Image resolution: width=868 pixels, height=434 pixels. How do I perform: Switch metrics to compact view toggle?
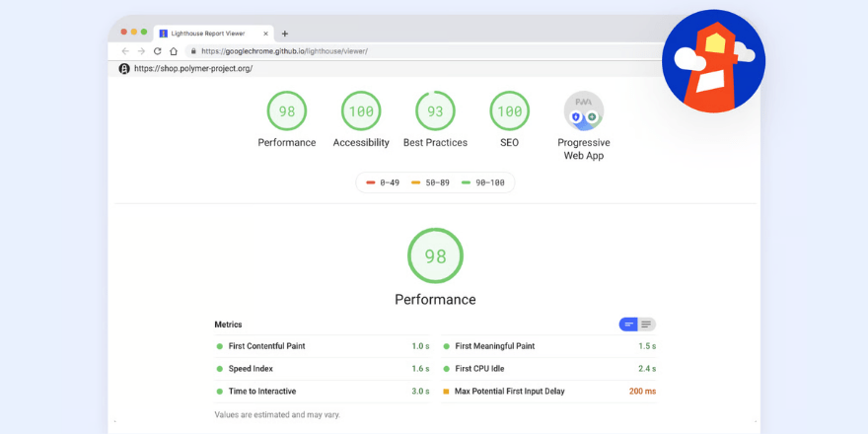628,325
